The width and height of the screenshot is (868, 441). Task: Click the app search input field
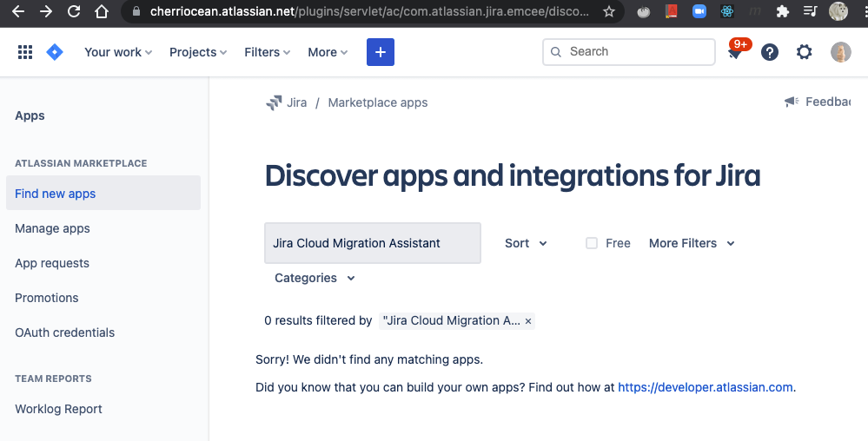[x=372, y=243]
